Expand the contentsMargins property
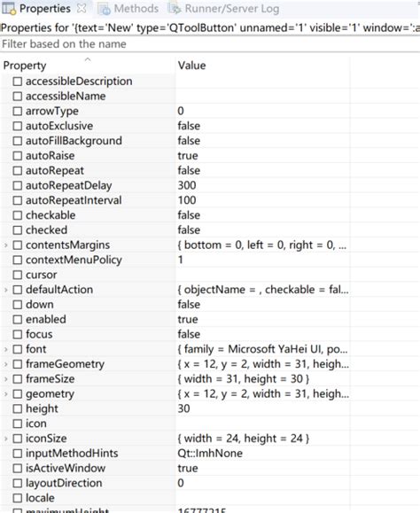The image size is (420, 513). (x=5, y=245)
